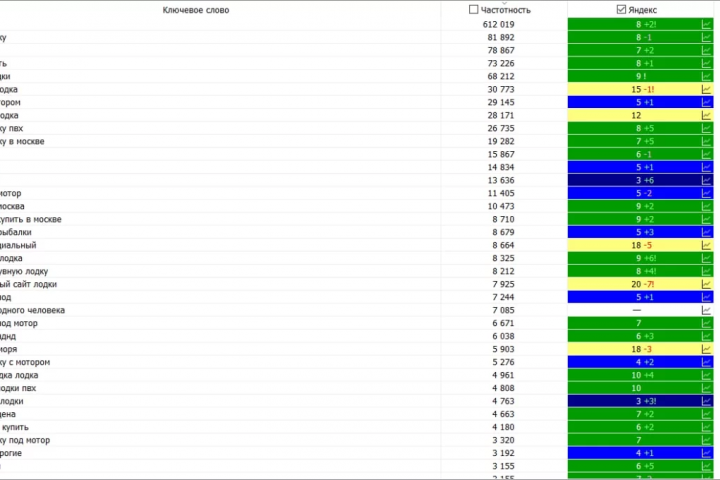Open position chart for the 612 019 frequency row
The image size is (720, 480).
[x=706, y=24]
